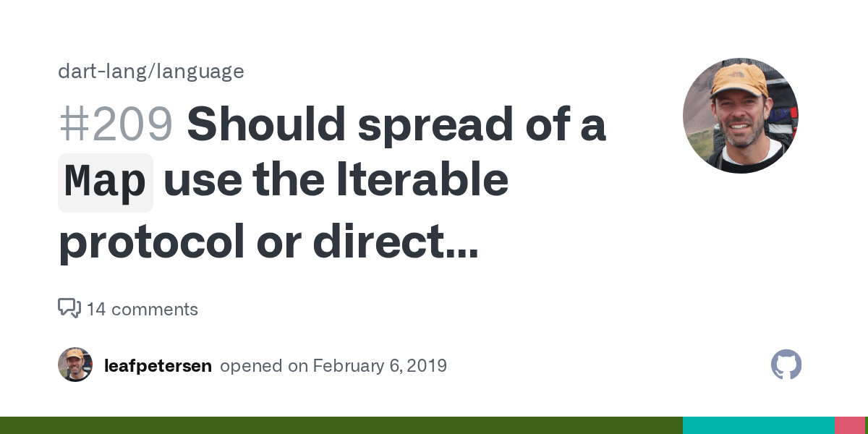Click the opened on February 6, 2019 date
The width and height of the screenshot is (868, 434).
pyautogui.click(x=333, y=366)
